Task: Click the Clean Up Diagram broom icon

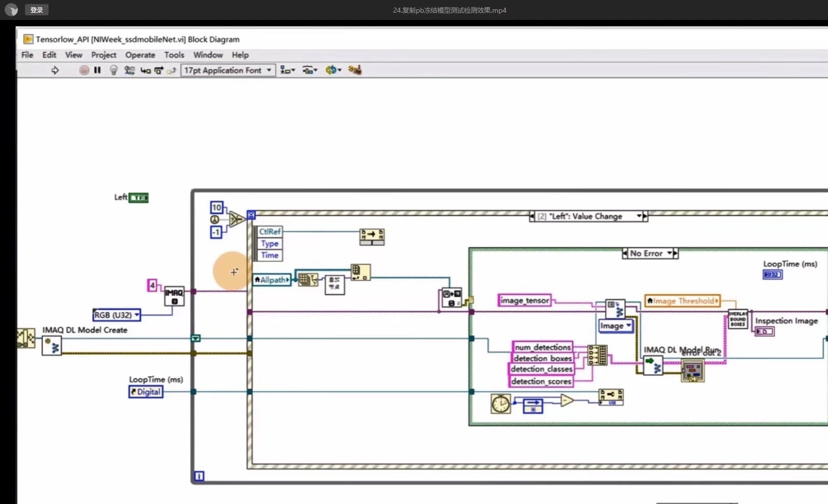Action: pos(355,70)
